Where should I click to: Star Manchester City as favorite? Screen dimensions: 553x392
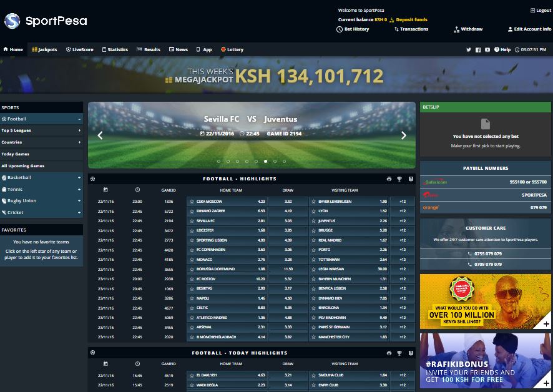[313, 337]
